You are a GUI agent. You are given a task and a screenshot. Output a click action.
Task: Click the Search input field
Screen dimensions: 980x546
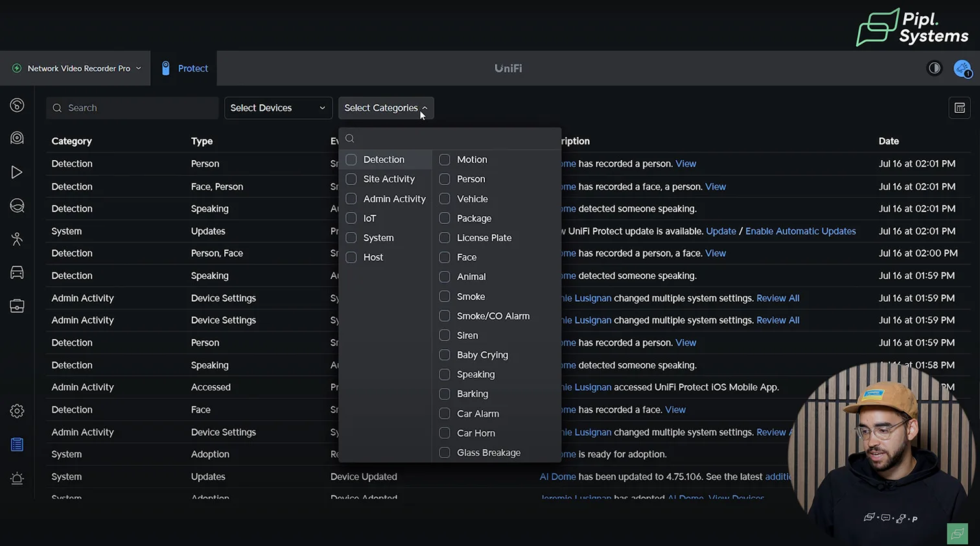pyautogui.click(x=133, y=108)
